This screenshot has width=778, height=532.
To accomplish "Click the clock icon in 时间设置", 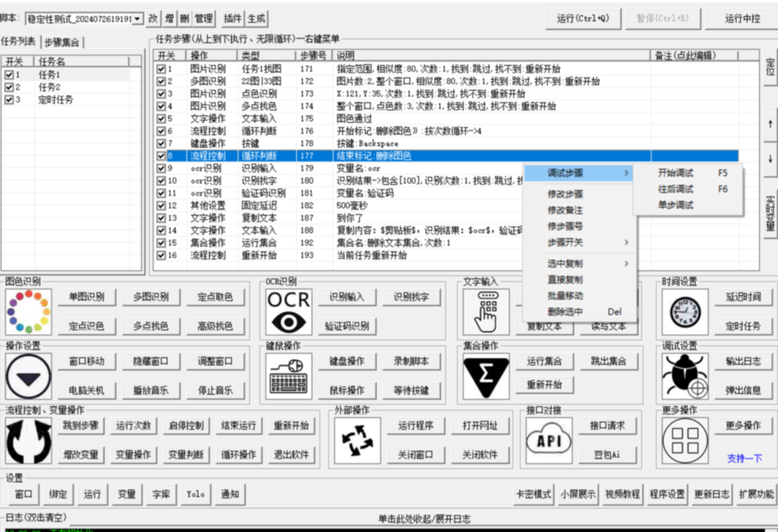I will coord(685,311).
